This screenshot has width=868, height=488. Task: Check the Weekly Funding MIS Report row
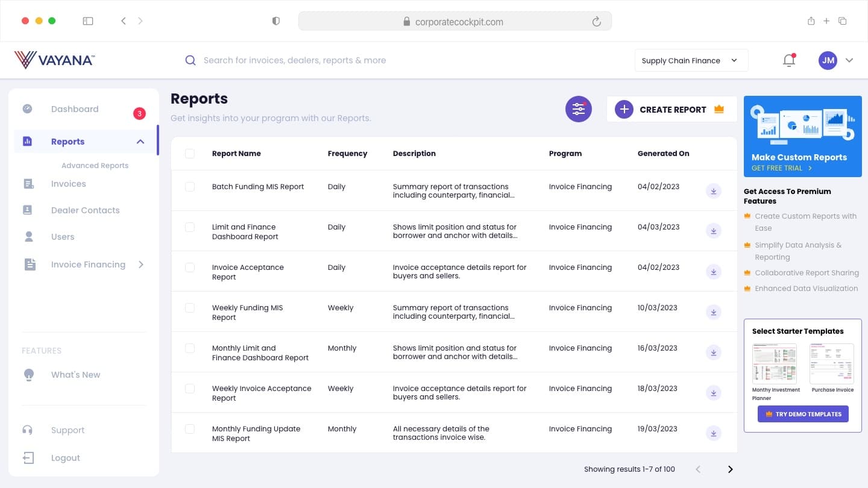190,308
